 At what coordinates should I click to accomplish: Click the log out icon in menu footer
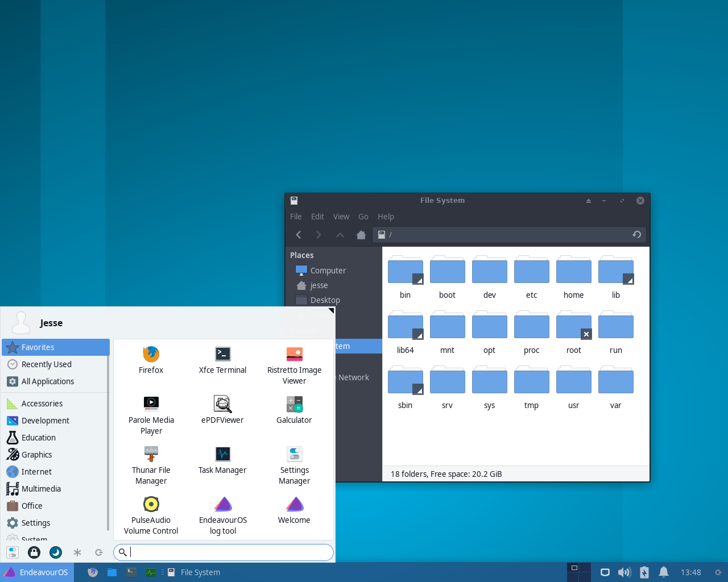tap(99, 552)
